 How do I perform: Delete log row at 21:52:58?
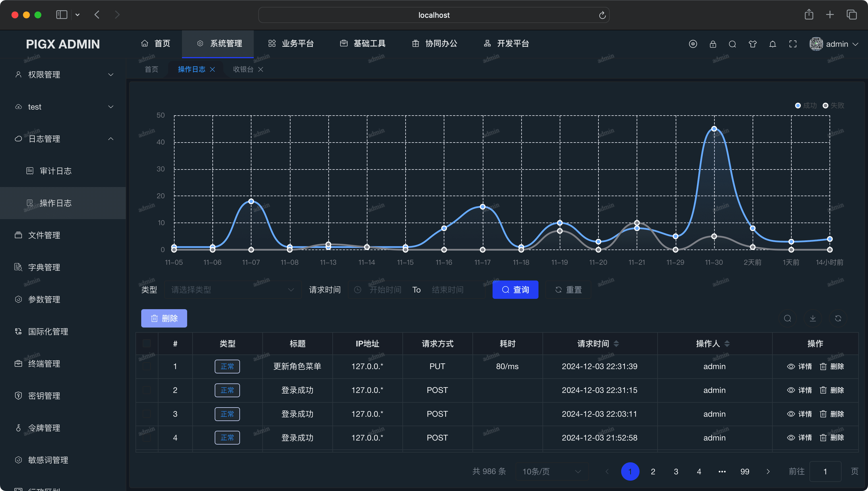832,438
